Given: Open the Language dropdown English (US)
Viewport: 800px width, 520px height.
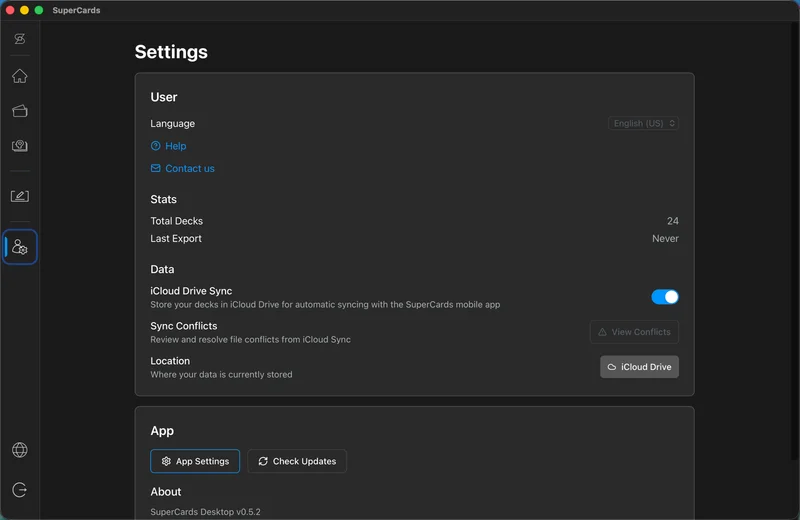Looking at the screenshot, I should coord(643,123).
